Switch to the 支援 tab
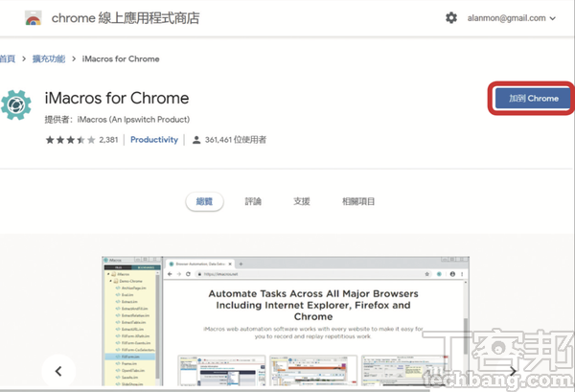Screen dimensions: 575x392 point(302,201)
